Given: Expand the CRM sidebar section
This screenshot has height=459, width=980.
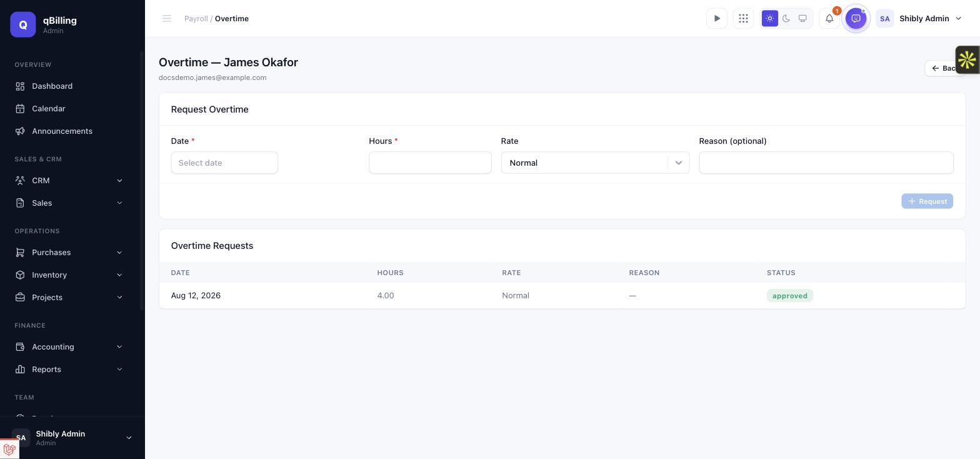Looking at the screenshot, I should [69, 181].
